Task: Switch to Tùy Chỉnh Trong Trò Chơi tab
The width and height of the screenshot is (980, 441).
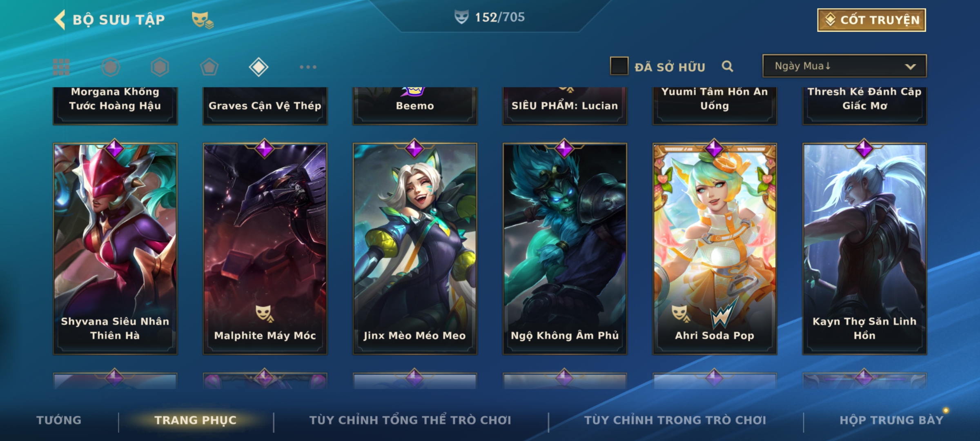Action: pos(675,420)
